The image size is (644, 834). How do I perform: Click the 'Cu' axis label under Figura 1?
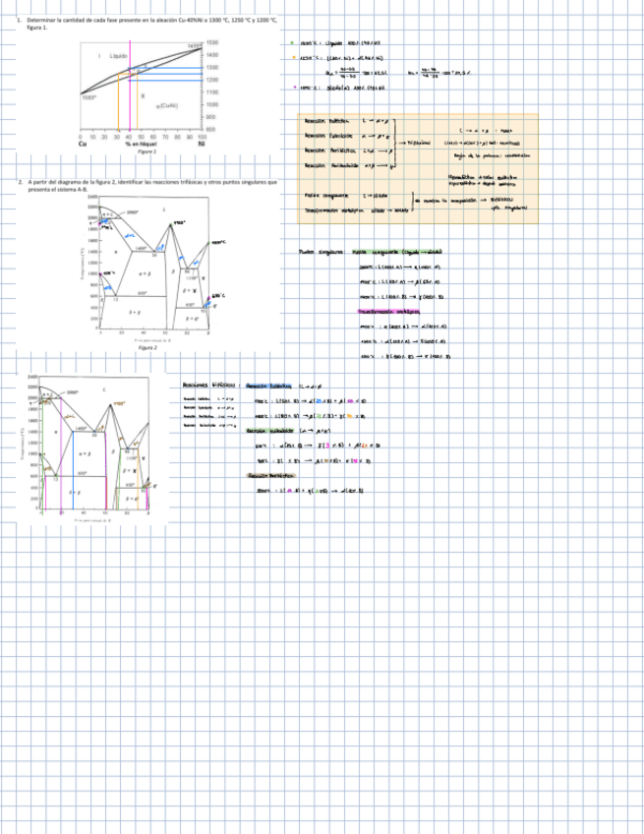click(x=82, y=143)
